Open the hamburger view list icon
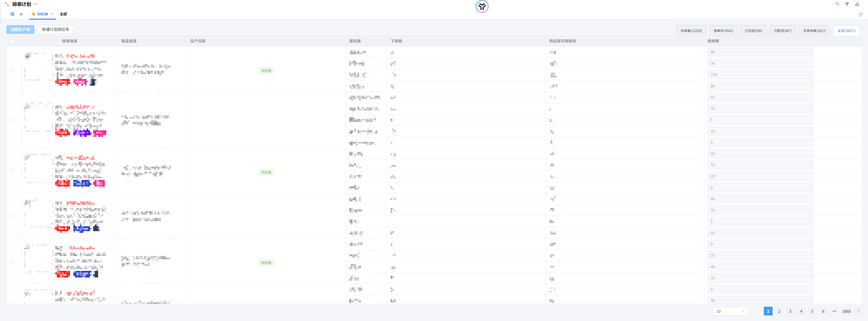The width and height of the screenshot is (868, 321). point(12,14)
